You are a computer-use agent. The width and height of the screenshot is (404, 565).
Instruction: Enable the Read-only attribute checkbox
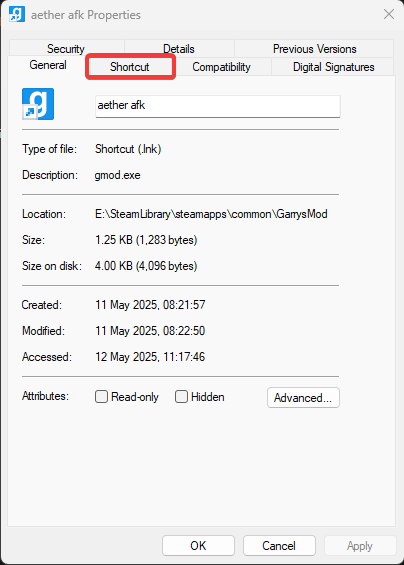tap(101, 397)
